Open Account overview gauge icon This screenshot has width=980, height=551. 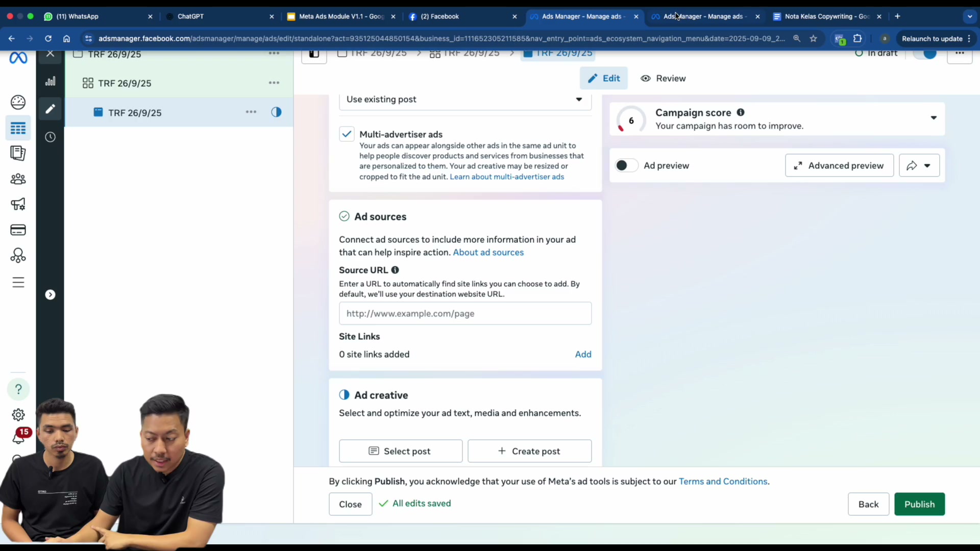(18, 102)
